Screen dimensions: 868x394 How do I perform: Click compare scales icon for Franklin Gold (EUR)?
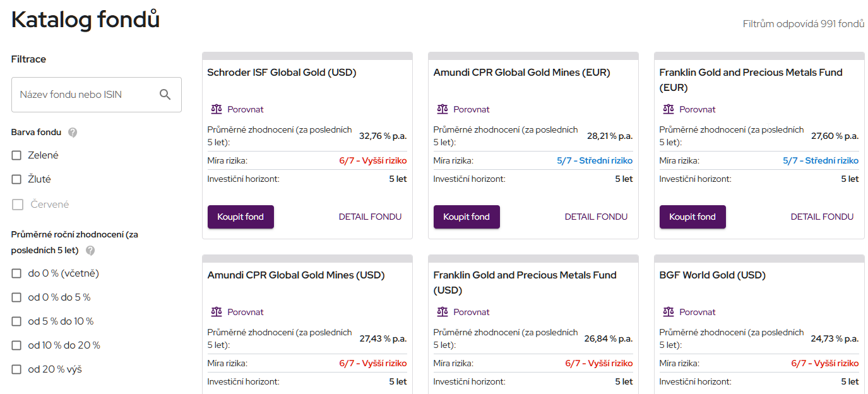669,109
